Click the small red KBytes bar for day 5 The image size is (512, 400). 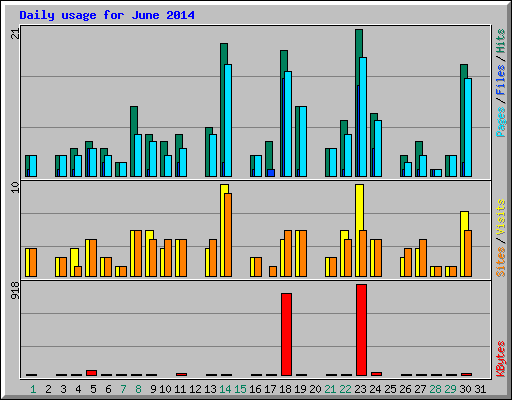(x=91, y=373)
